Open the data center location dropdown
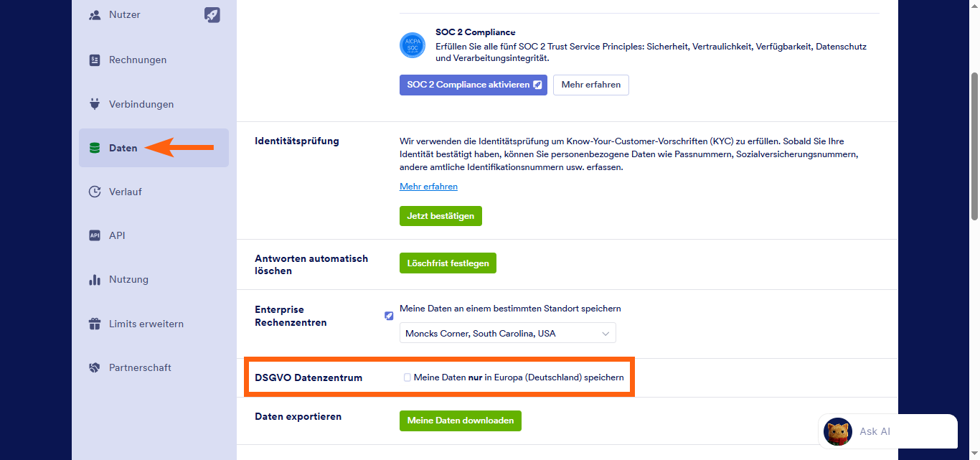The height and width of the screenshot is (460, 980). click(507, 333)
